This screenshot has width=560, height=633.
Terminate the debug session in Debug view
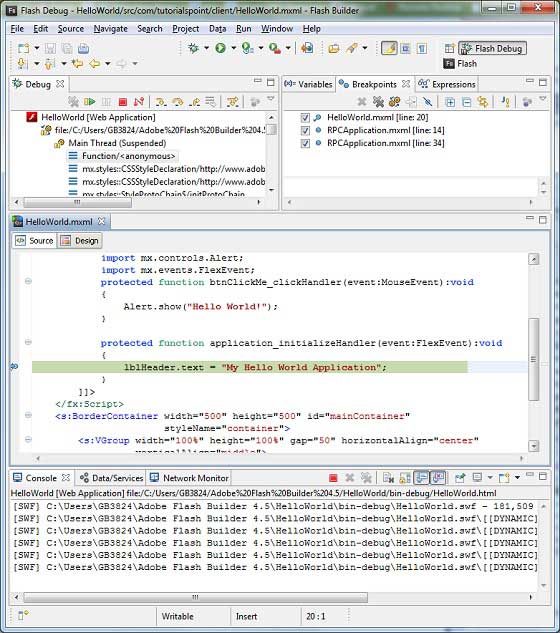(123, 102)
